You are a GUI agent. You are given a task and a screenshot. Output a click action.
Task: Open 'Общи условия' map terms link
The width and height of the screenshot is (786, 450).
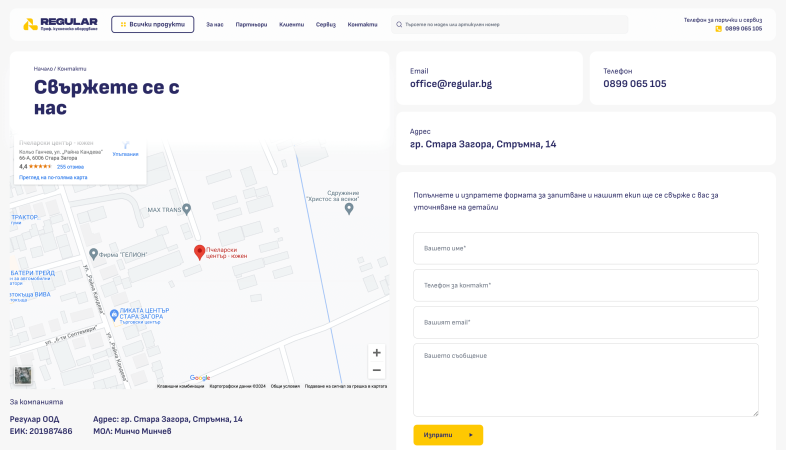coord(285,386)
